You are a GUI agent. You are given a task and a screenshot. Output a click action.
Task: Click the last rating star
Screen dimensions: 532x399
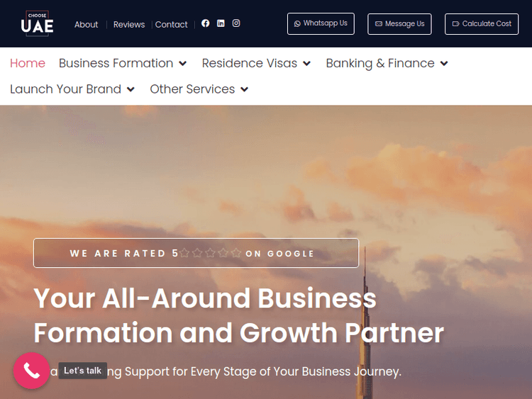click(236, 253)
